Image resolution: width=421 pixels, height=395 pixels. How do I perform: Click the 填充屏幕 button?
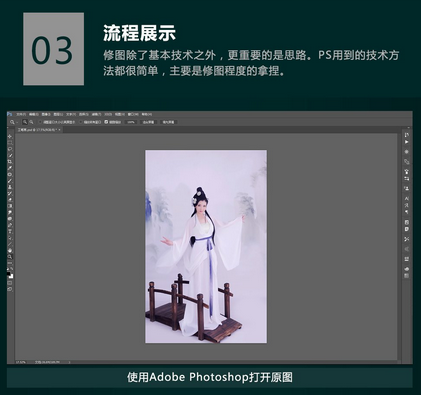tap(169, 122)
